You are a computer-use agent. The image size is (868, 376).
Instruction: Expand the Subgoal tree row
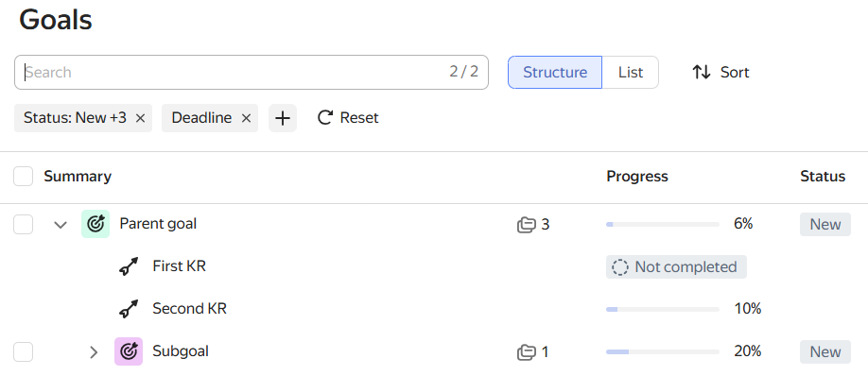coord(94,351)
